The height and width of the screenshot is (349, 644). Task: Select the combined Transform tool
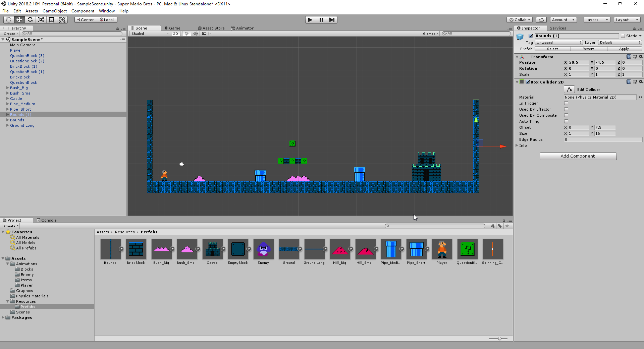click(x=62, y=20)
